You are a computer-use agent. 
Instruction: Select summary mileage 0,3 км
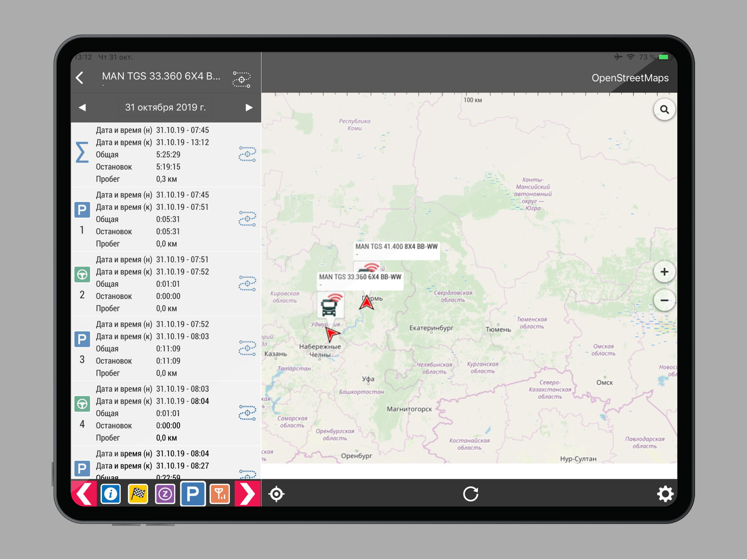[x=167, y=179]
